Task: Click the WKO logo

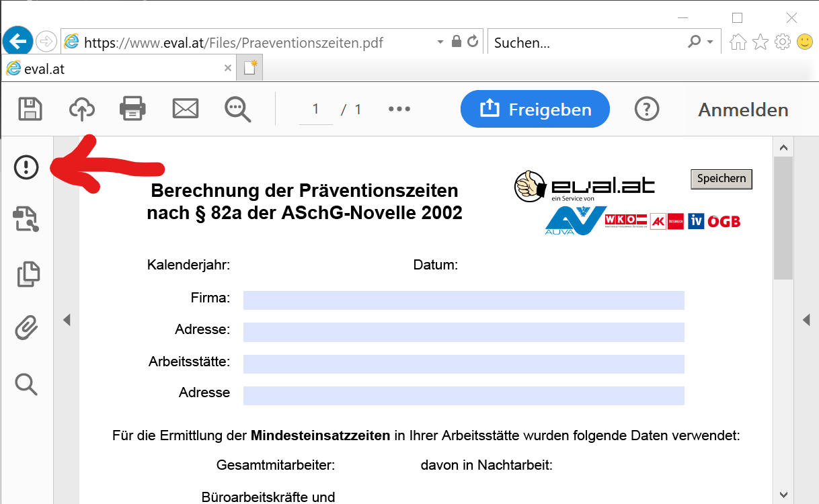Action: [x=625, y=220]
